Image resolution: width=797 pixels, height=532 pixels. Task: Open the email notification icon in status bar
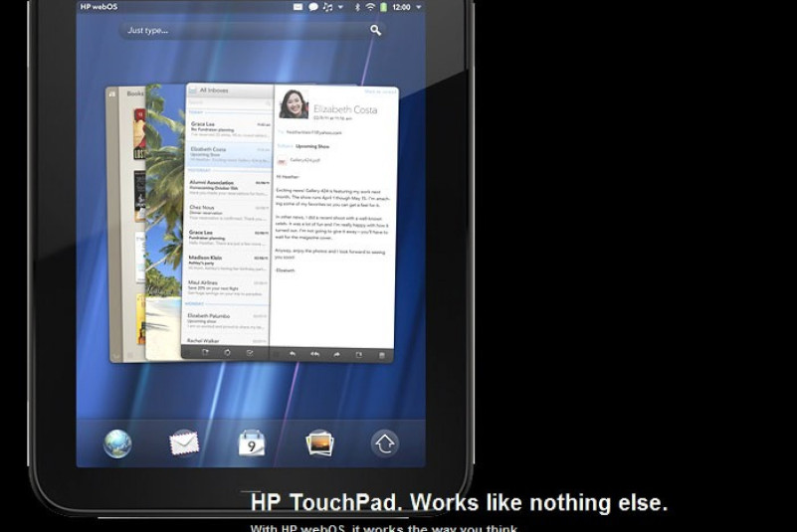tap(299, 7)
